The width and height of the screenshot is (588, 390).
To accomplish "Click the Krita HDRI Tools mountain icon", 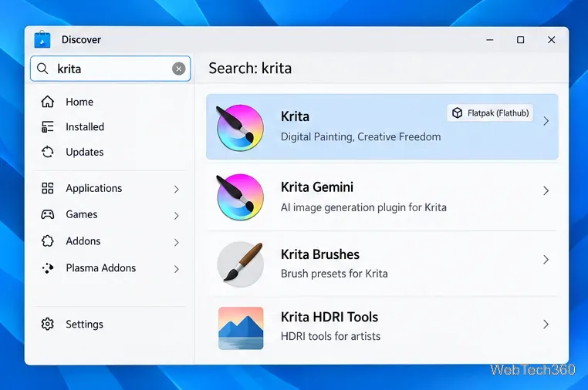I will click(241, 328).
